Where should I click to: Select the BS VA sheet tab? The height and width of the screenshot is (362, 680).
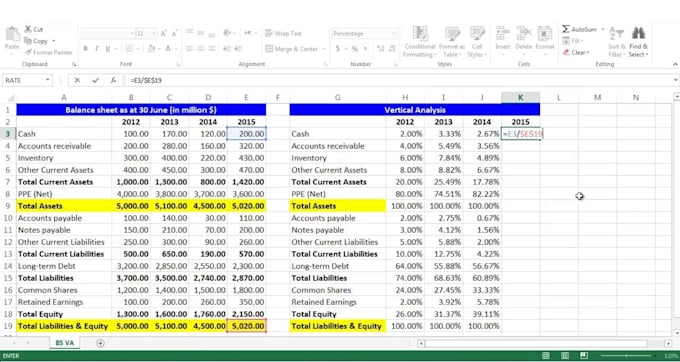tap(64, 343)
